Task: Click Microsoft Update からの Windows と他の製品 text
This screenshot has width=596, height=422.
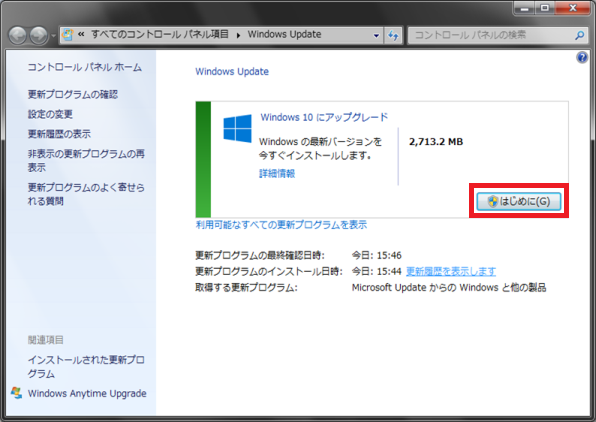Action: tap(449, 287)
